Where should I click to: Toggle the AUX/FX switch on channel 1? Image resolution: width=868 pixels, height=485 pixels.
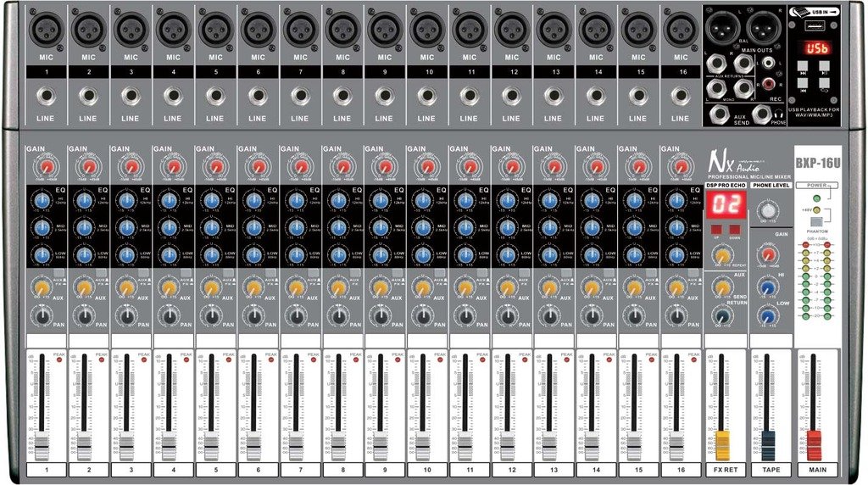(x=59, y=274)
